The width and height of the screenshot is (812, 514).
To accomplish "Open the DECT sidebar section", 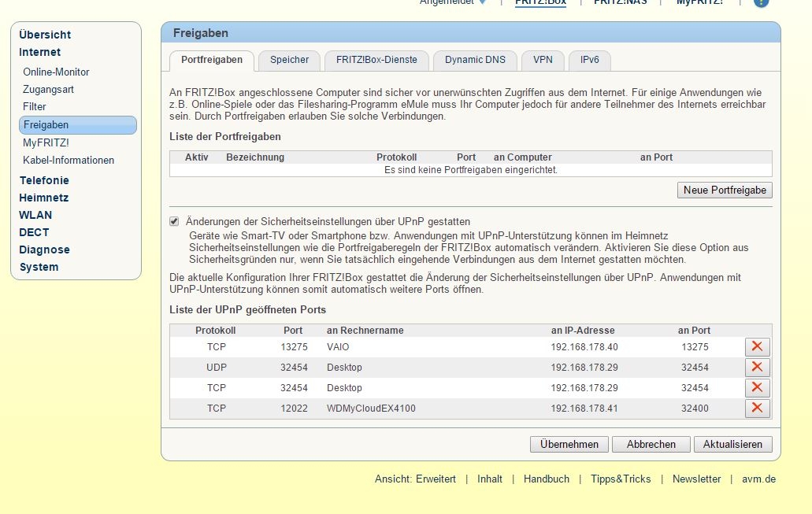I will tap(34, 232).
